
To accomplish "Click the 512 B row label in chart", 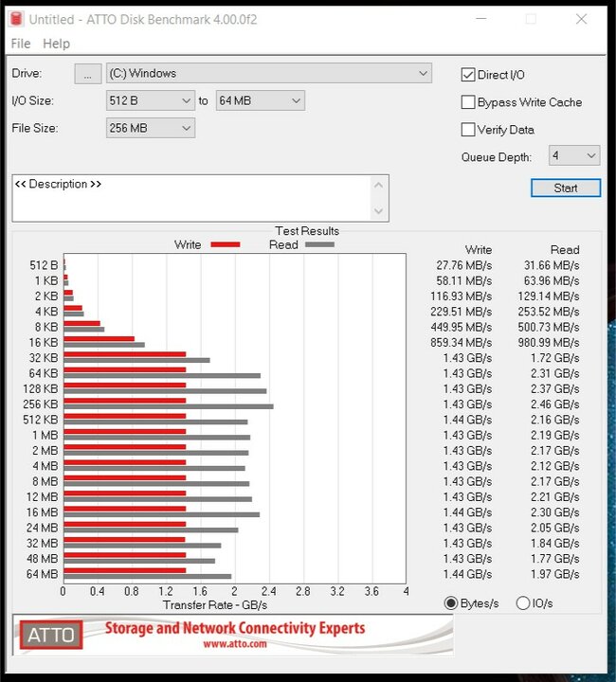I will (x=44, y=265).
